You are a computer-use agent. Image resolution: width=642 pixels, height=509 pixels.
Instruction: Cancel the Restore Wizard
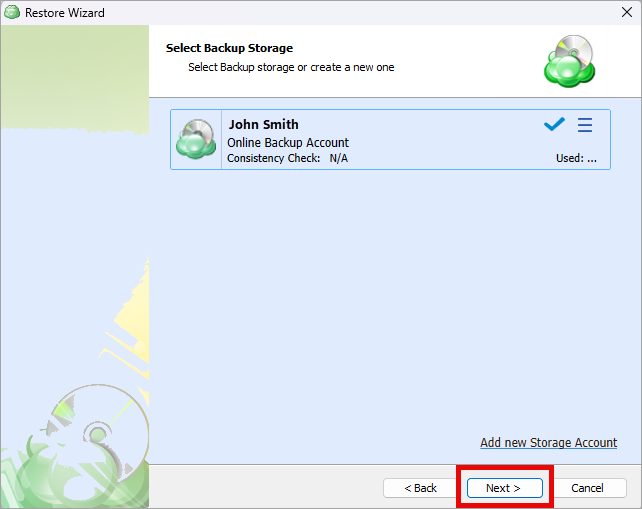click(587, 488)
